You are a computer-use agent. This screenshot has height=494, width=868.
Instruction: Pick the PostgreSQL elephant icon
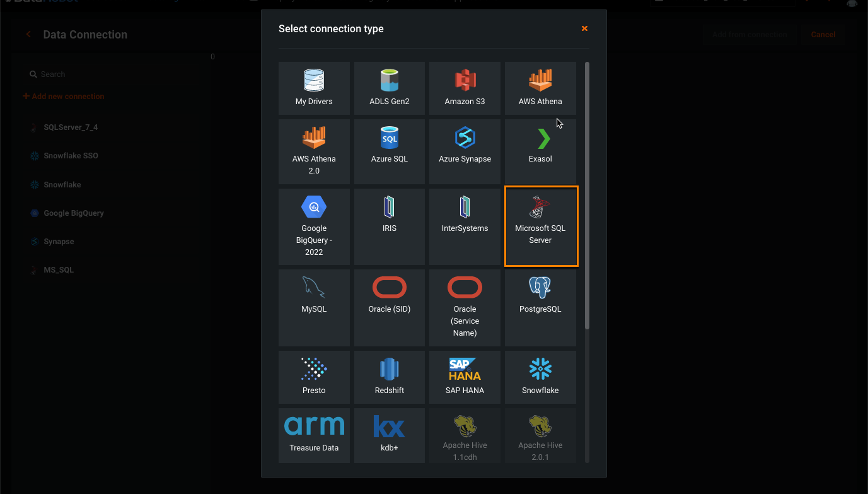point(540,288)
